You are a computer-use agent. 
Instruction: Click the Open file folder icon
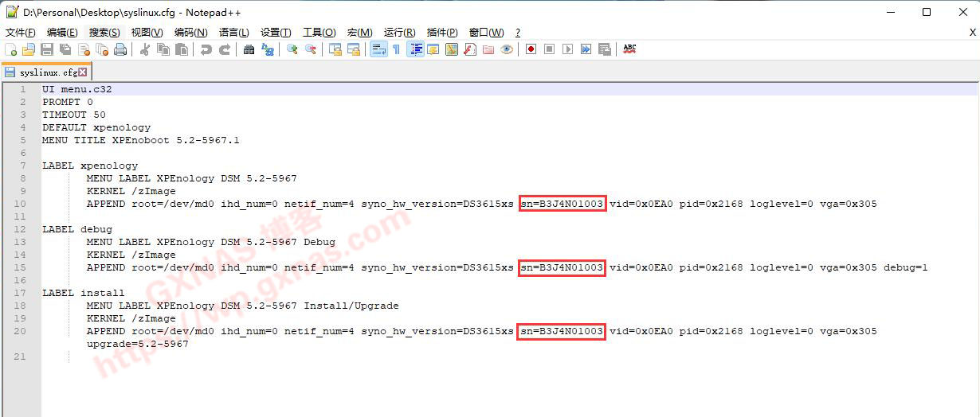pos(29,49)
